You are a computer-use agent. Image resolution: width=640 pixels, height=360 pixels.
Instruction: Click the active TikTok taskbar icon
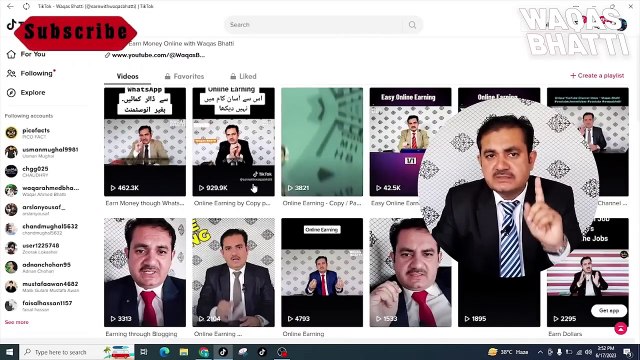click(x=223, y=352)
